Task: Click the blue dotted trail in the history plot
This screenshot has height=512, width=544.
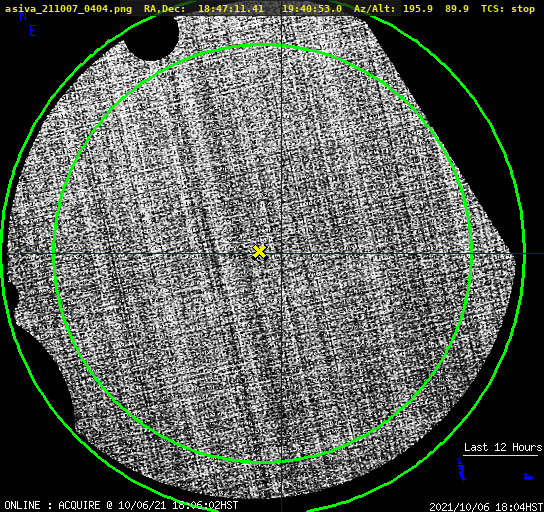Action: 461,470
